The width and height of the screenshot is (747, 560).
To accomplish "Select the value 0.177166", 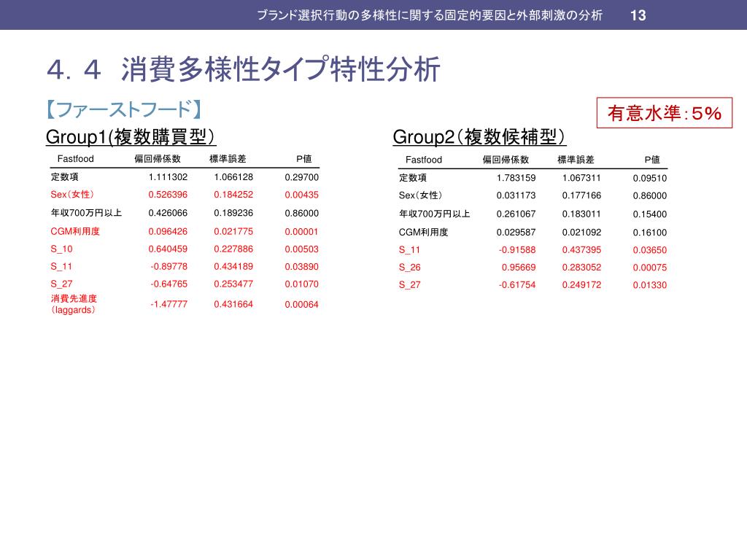I will click(581, 195).
